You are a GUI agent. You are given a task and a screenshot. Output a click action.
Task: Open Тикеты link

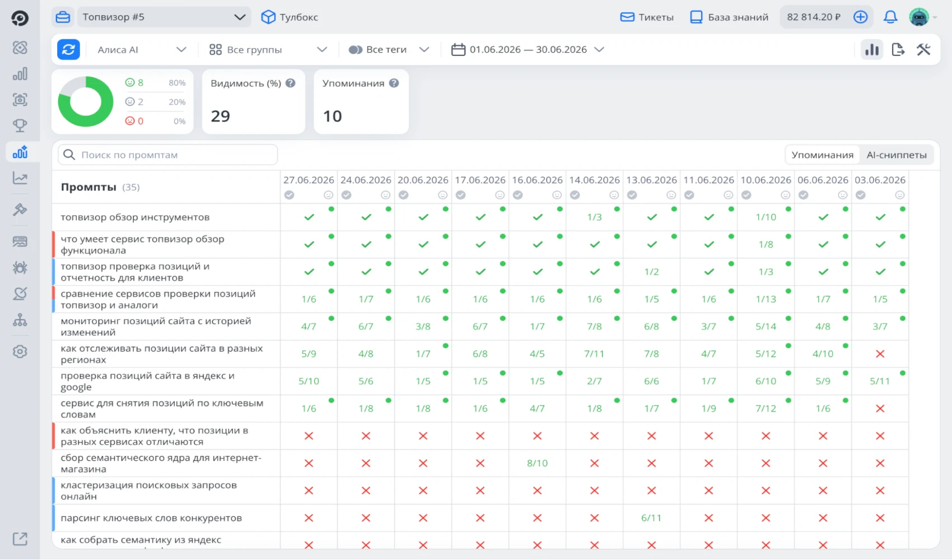click(647, 17)
